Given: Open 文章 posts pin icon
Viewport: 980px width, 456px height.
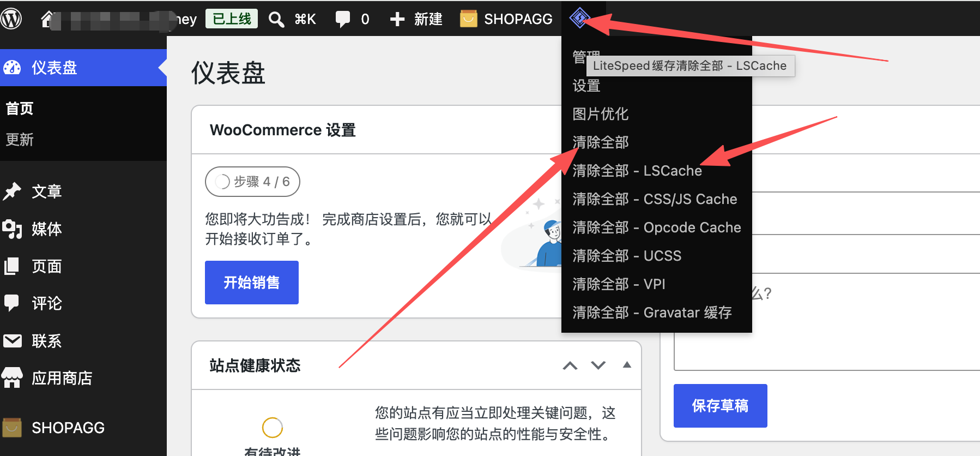Looking at the screenshot, I should click(x=12, y=191).
